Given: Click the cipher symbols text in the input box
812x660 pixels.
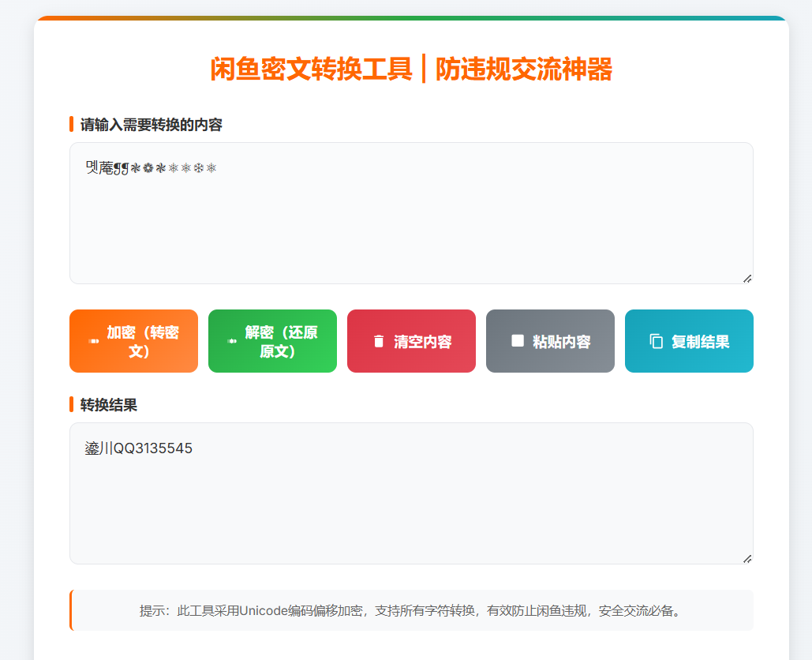Looking at the screenshot, I should [151, 168].
